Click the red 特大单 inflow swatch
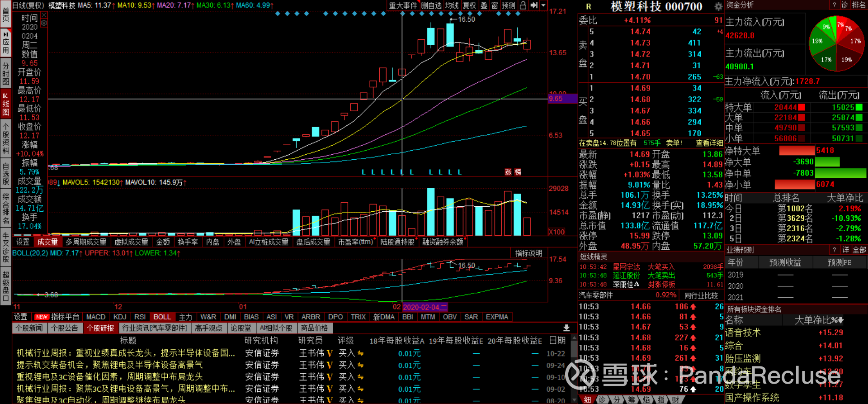This screenshot has width=868, height=404. pyautogui.click(x=802, y=107)
